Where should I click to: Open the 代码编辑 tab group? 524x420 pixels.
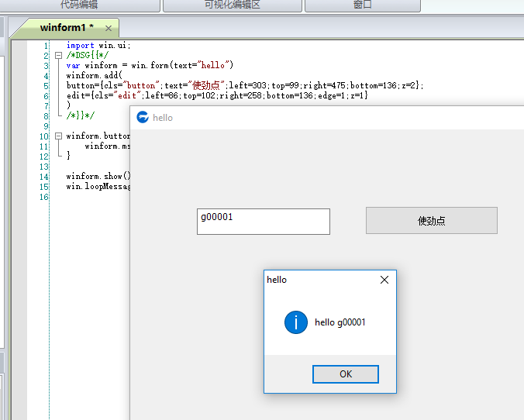click(78, 5)
